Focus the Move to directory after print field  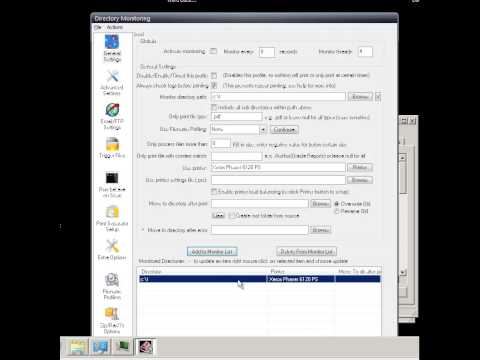259,204
